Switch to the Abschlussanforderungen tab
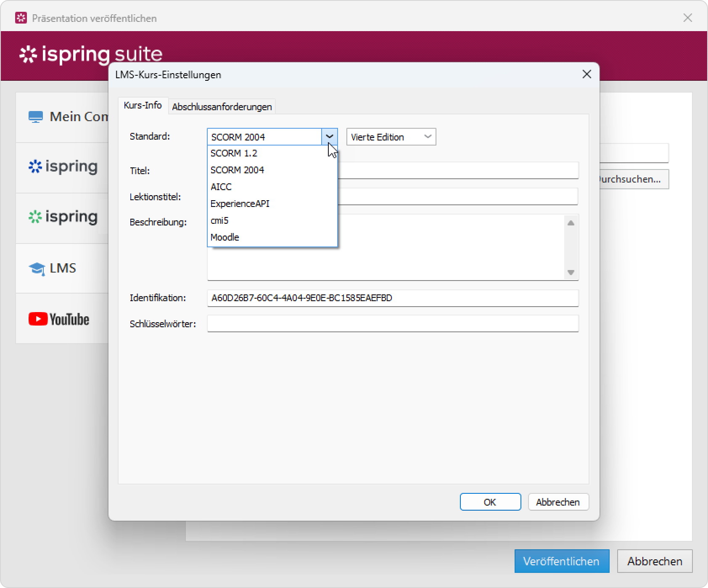Image resolution: width=708 pixels, height=588 pixels. point(222,107)
